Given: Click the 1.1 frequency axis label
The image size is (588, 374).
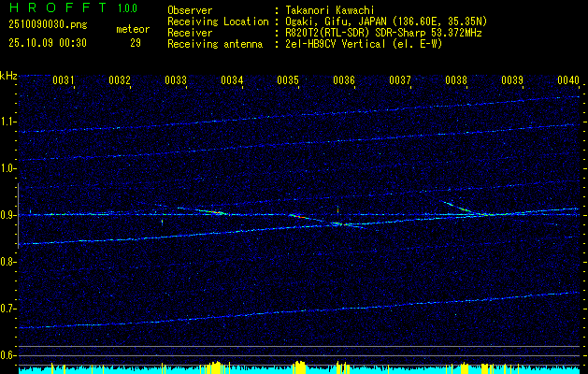Looking at the screenshot, I should click(x=8, y=122).
